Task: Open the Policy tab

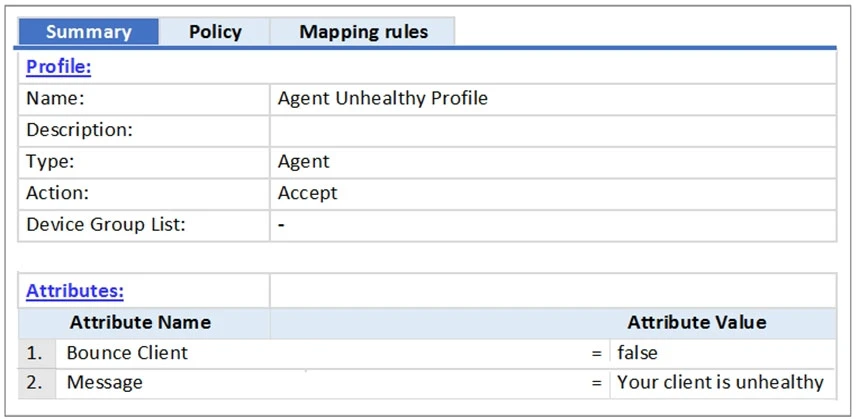Action: (x=215, y=32)
